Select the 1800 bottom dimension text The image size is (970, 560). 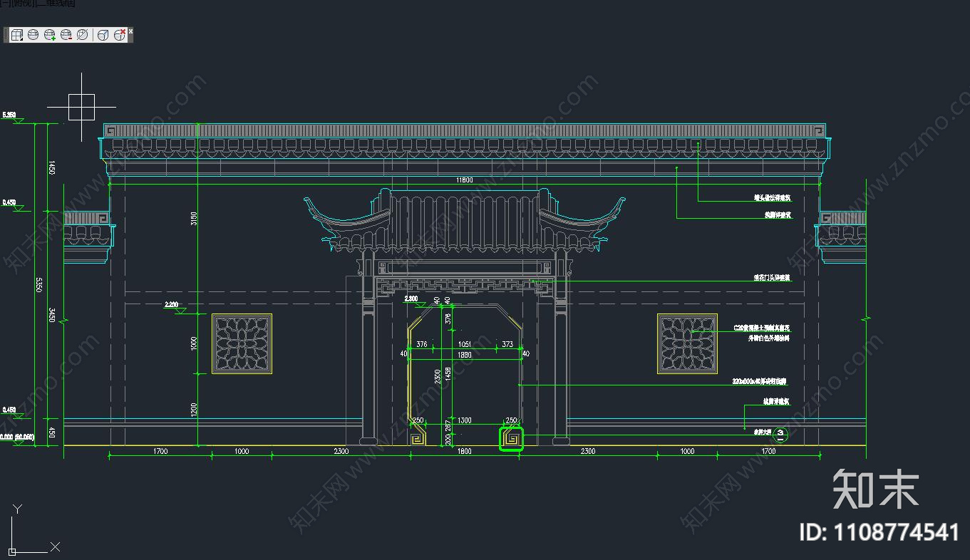tap(464, 452)
